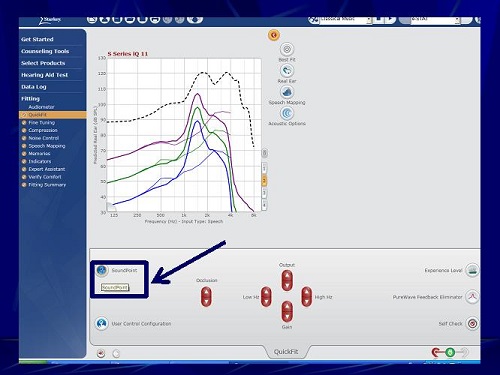Open the Speech Mapping icon
500x375 pixels.
click(x=287, y=92)
